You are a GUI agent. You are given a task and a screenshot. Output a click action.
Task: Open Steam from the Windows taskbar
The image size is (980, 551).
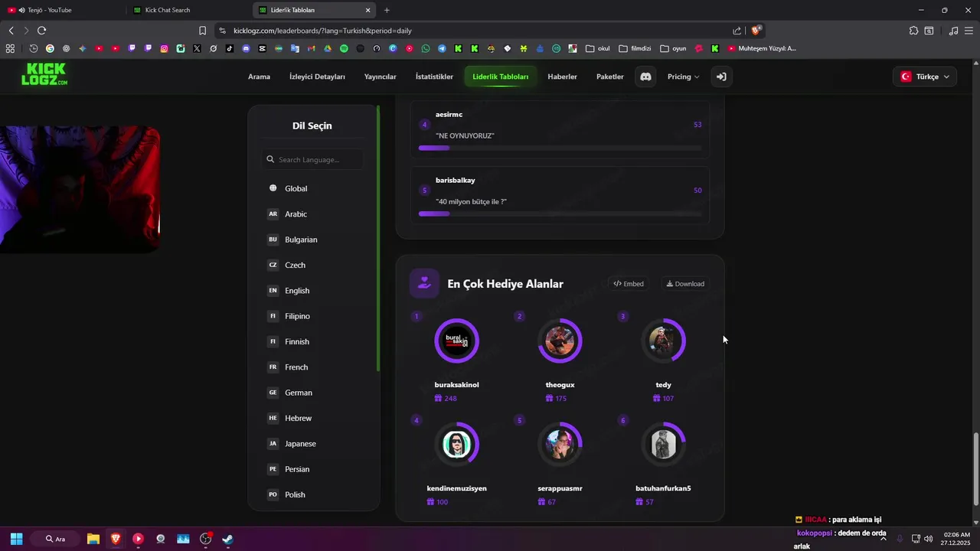coord(227,539)
